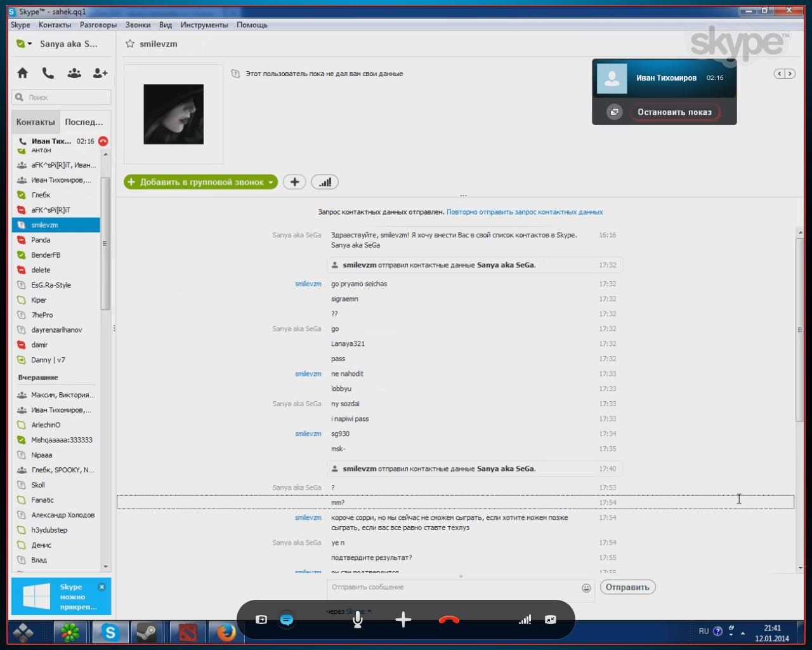The image size is (812, 650).
Task: Open the dial pad phone icon
Action: [48, 73]
